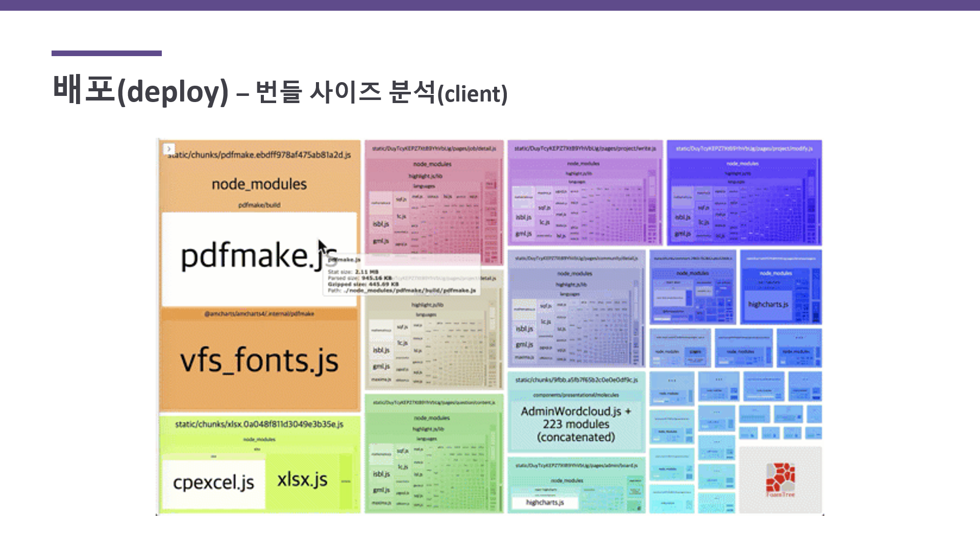980x551 pixels.
Task: Select highcharts.js in the admin/board.js chunk
Action: pos(545,503)
